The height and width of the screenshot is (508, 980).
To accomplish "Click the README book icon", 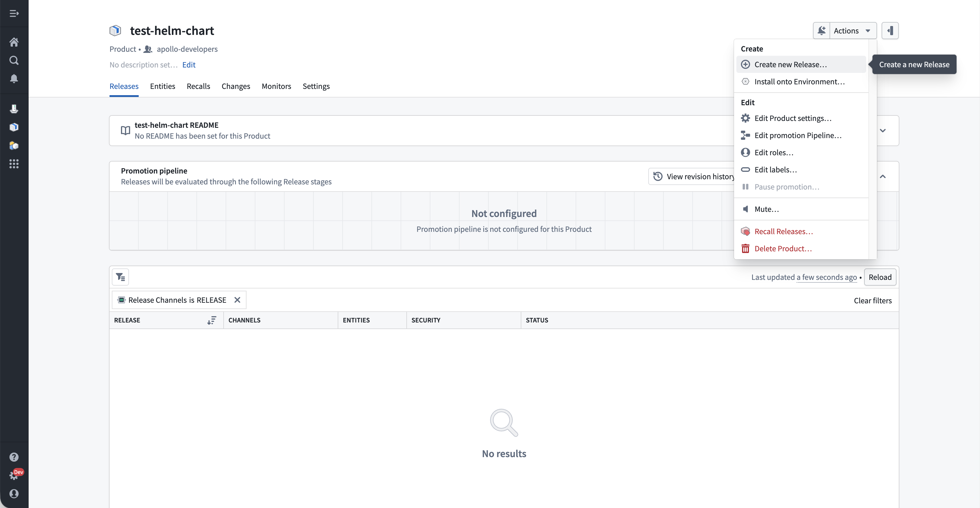I will [x=125, y=130].
